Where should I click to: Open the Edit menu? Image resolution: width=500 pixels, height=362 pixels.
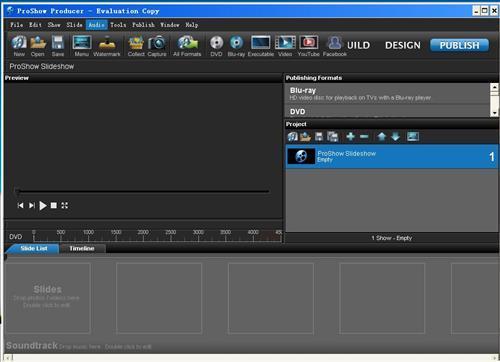35,25
